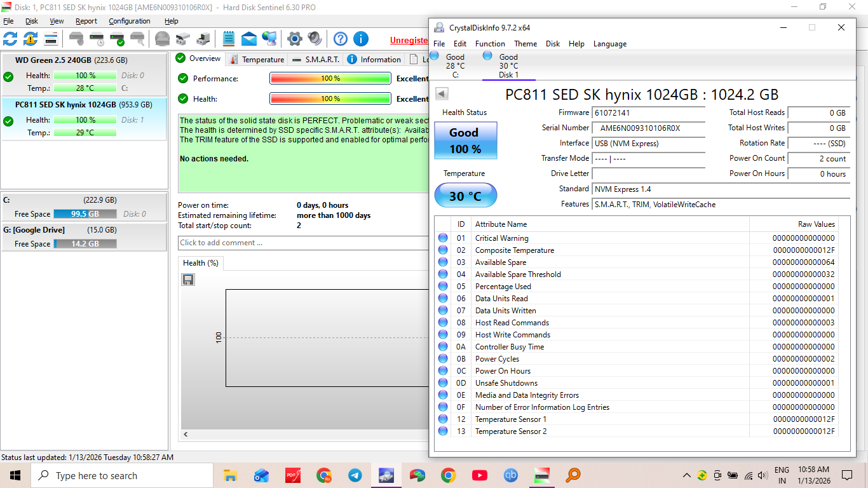Viewport: 868px width, 488px height.
Task: Switch to the S.M.A.R.T. tab
Action: tap(316, 59)
